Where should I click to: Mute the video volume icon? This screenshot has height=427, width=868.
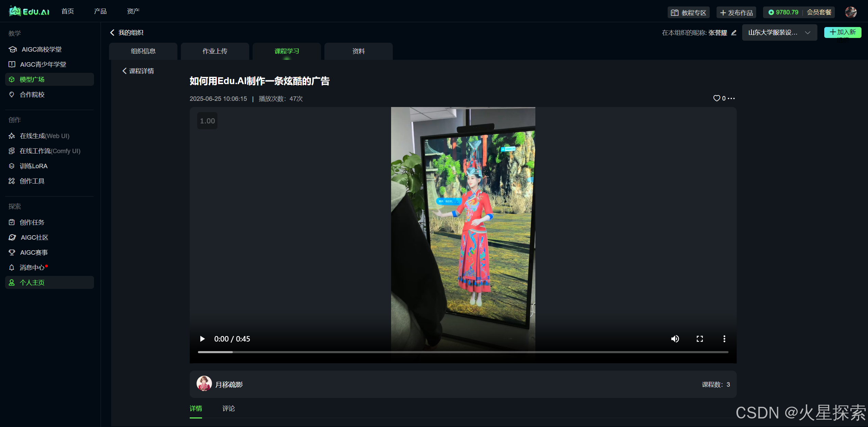(675, 339)
